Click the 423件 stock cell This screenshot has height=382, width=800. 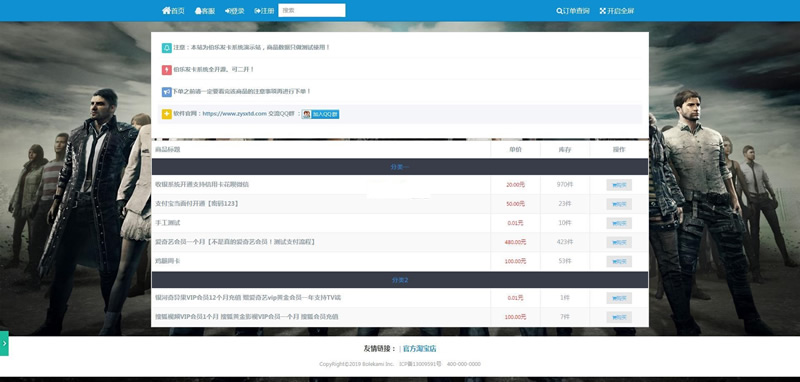pyautogui.click(x=565, y=242)
